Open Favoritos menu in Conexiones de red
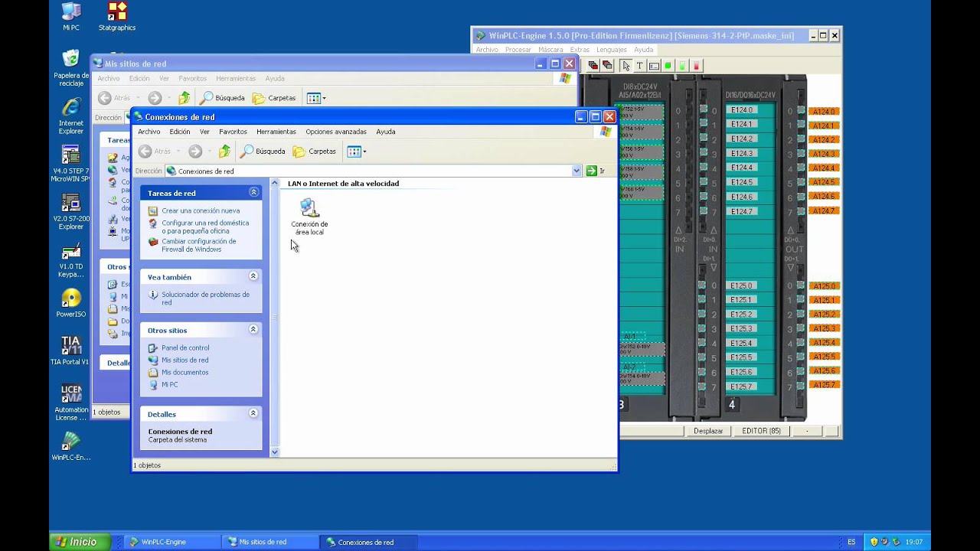The image size is (980, 551). coord(234,132)
